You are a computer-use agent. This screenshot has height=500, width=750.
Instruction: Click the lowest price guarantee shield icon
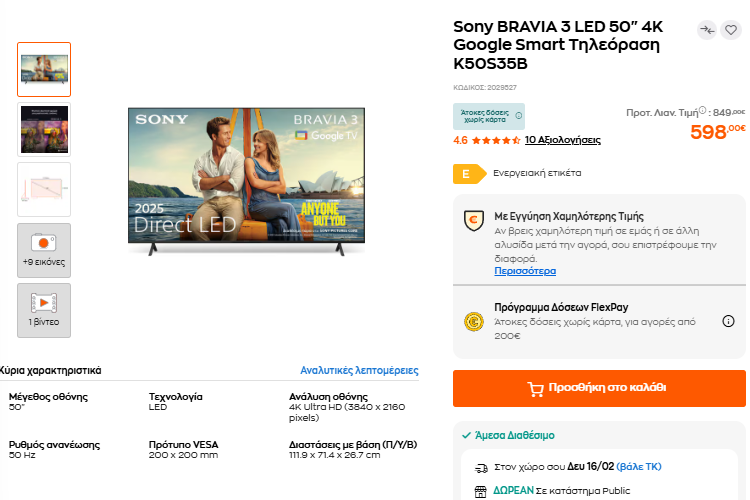474,221
